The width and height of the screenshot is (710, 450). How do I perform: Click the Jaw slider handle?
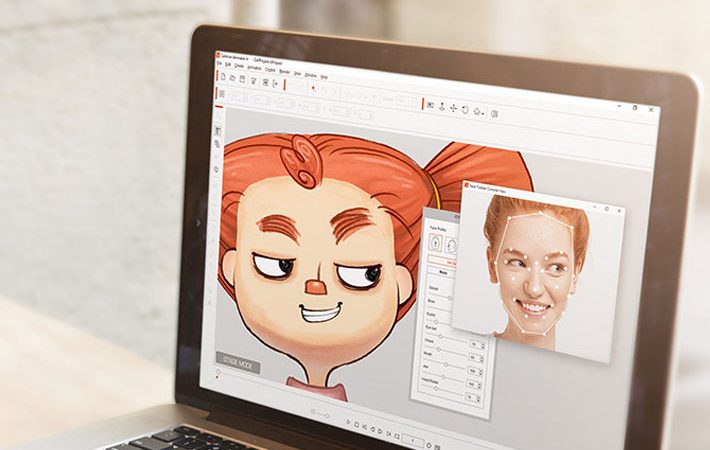[x=443, y=377]
